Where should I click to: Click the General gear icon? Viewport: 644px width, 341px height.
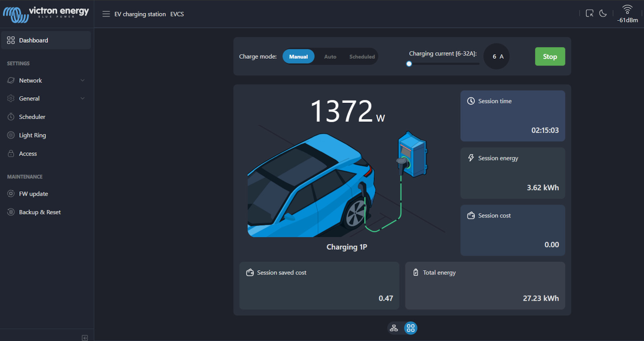click(x=11, y=99)
